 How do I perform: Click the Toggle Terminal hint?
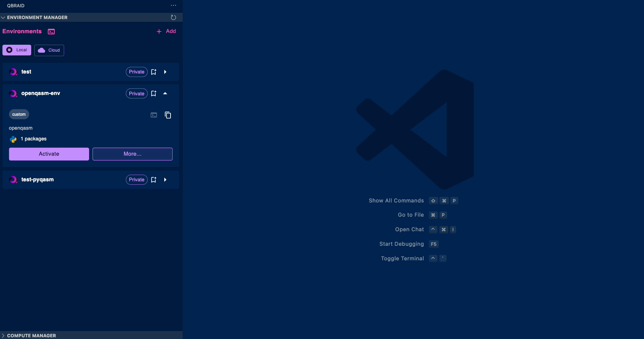coord(402,259)
